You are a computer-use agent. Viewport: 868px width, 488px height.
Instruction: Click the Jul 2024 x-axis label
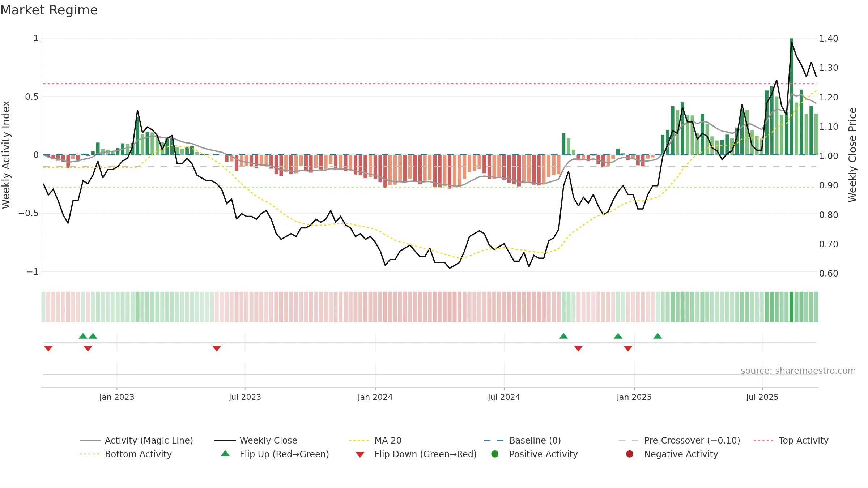coord(504,397)
